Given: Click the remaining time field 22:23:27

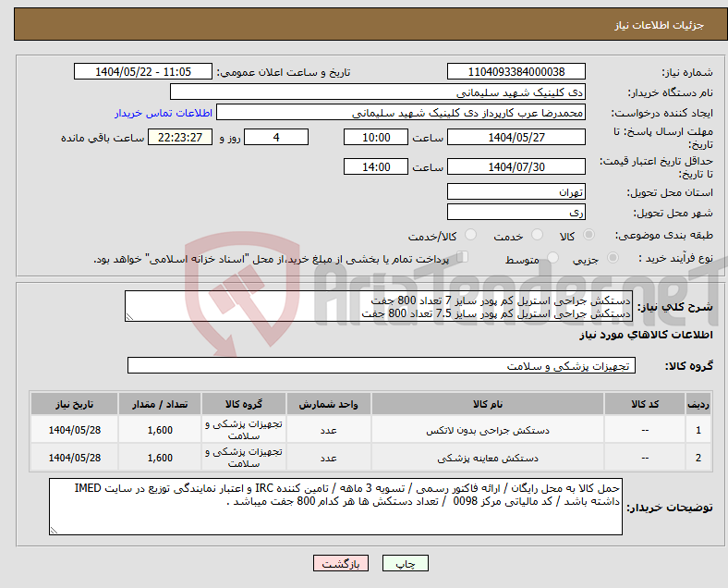Looking at the screenshot, I should pyautogui.click(x=180, y=137).
